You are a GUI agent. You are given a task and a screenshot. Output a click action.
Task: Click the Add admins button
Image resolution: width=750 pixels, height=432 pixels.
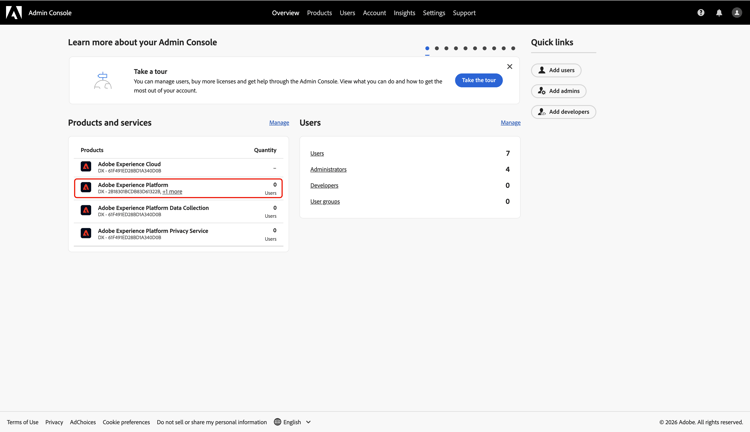click(558, 91)
